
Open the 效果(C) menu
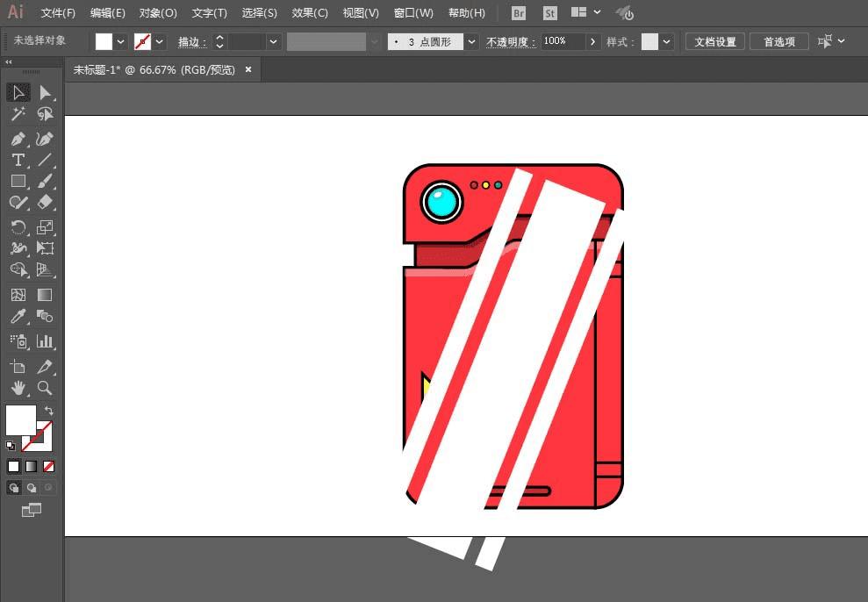pyautogui.click(x=310, y=13)
